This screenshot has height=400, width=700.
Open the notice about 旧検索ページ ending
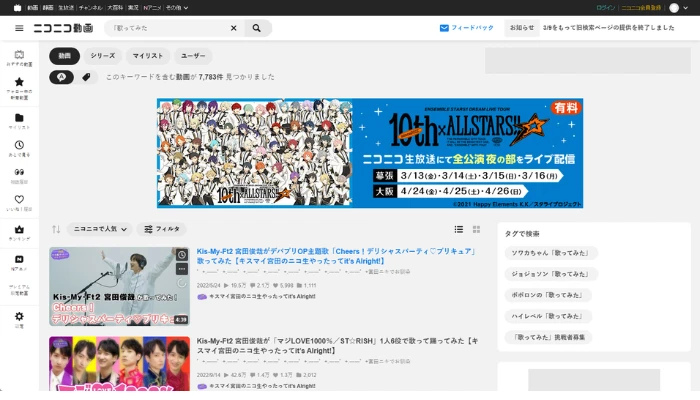(608, 28)
